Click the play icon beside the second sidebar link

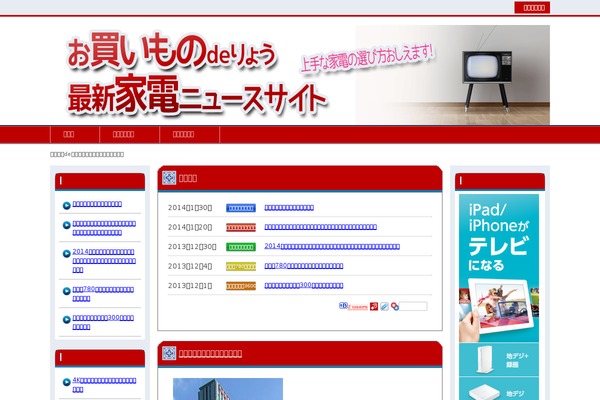[x=67, y=225]
